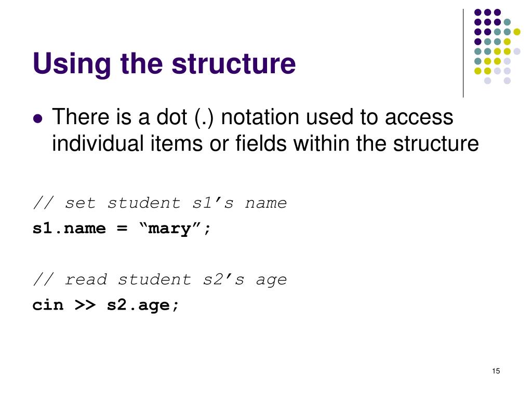Viewport: 532px width, 399px height.
Task: Click the word 'structure' in the title
Action: [234, 63]
